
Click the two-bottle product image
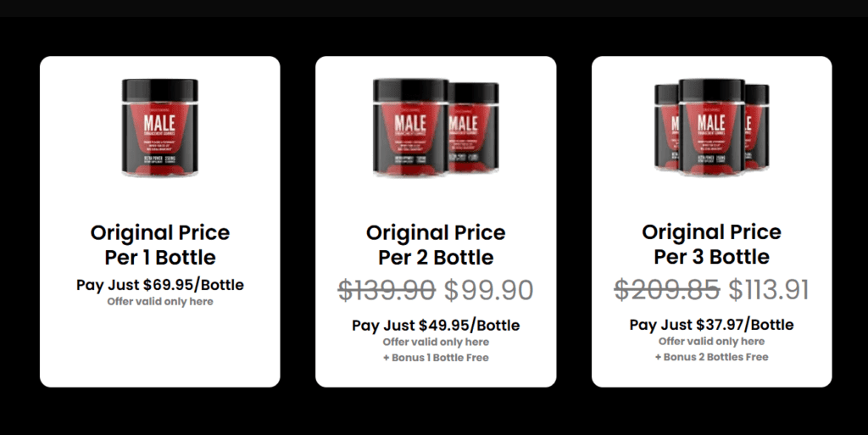436,128
